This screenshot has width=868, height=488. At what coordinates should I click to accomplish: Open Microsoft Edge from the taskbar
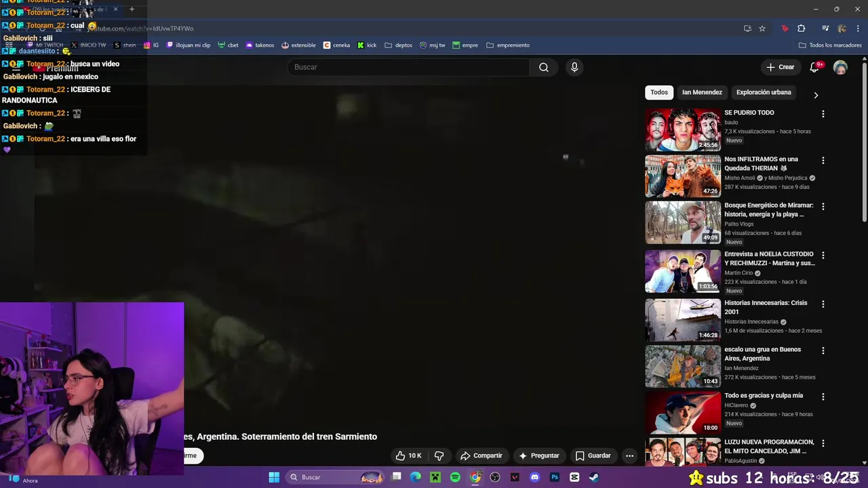tap(415, 477)
